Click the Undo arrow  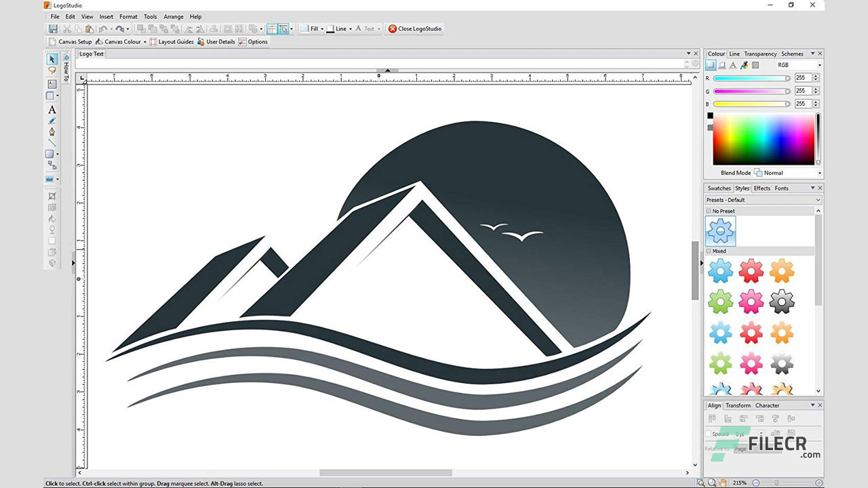pyautogui.click(x=102, y=28)
